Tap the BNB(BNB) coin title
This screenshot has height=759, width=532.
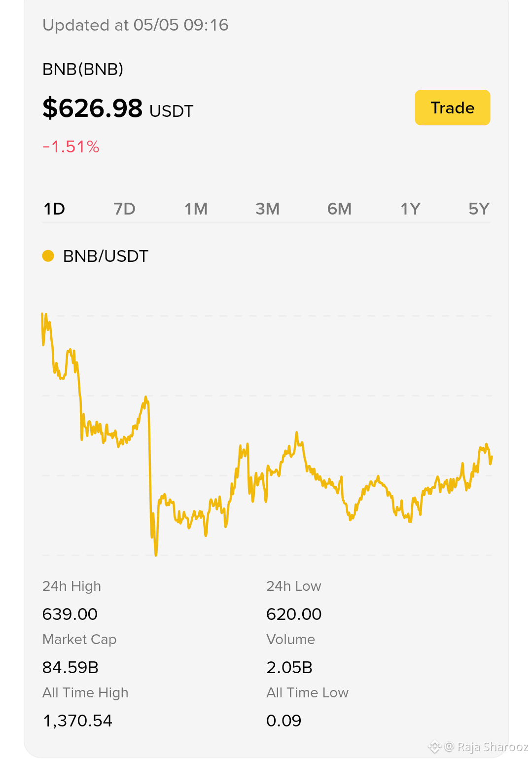coord(83,70)
